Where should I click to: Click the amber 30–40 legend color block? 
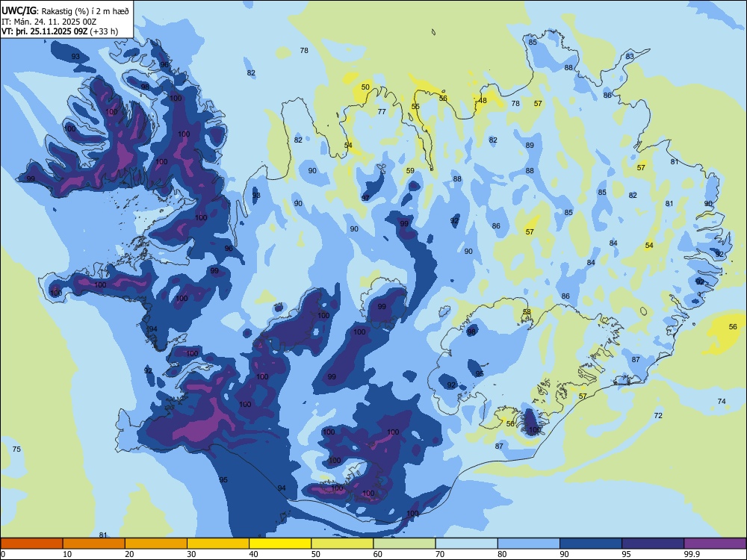click(218, 544)
